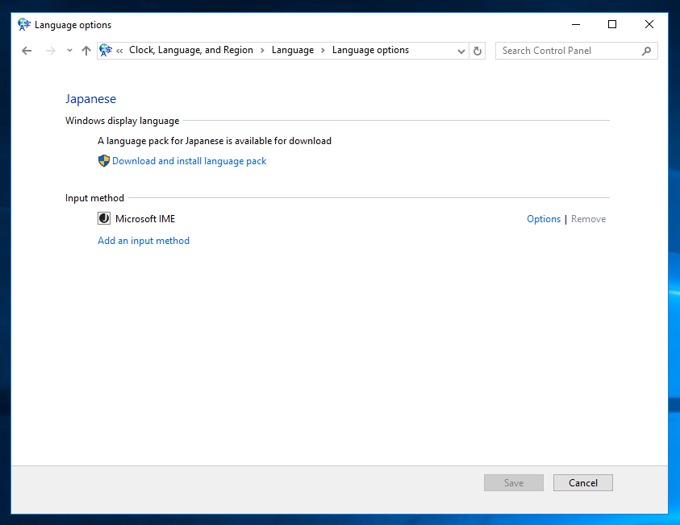Click Add an input method
Viewport: 680px width, 525px height.
(144, 241)
